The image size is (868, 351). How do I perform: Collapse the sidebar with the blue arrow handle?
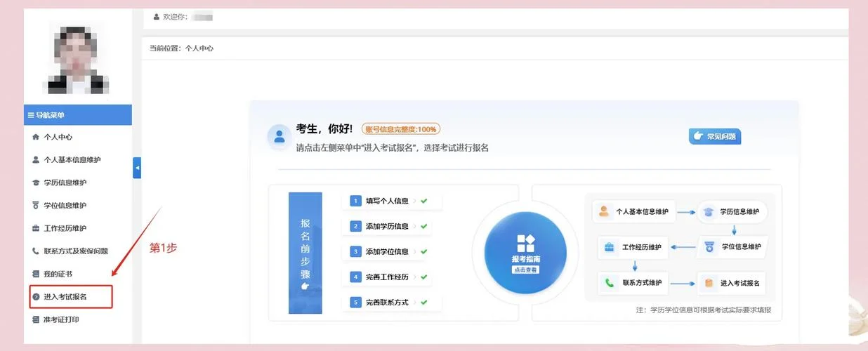click(137, 168)
